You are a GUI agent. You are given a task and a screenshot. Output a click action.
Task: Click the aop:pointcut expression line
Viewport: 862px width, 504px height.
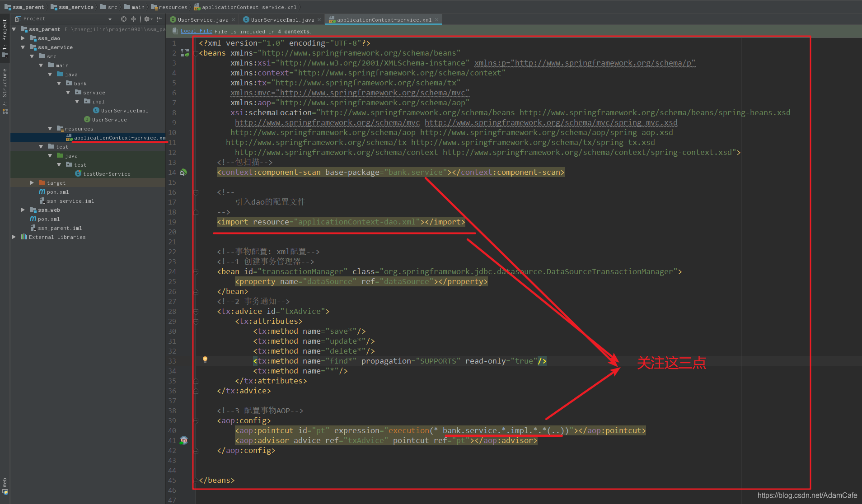pos(440,431)
